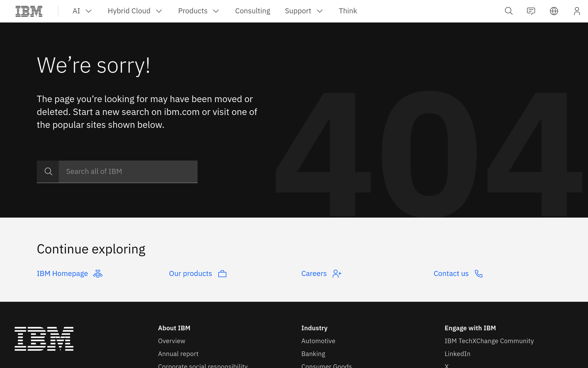
Task: Expand the Hybrid Cloud menu chevron
Action: click(159, 11)
